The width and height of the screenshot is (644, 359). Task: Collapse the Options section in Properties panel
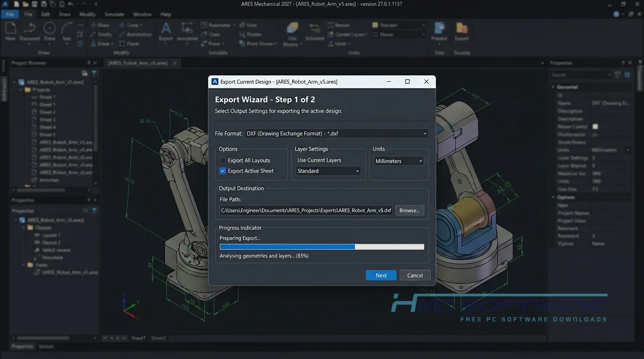coord(553,197)
